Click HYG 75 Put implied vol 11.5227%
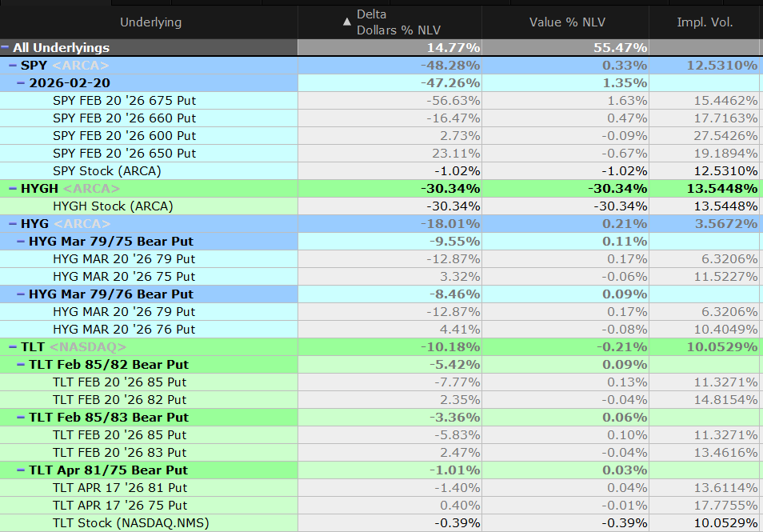Image resolution: width=763 pixels, height=532 pixels. [725, 277]
